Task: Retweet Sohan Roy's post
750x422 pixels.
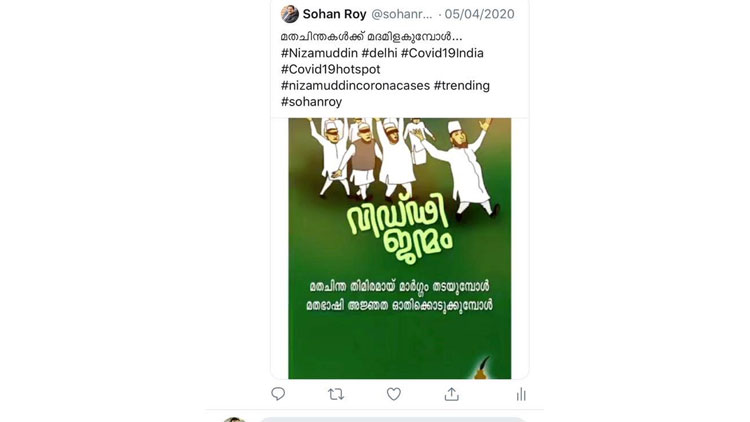Action: click(x=336, y=394)
